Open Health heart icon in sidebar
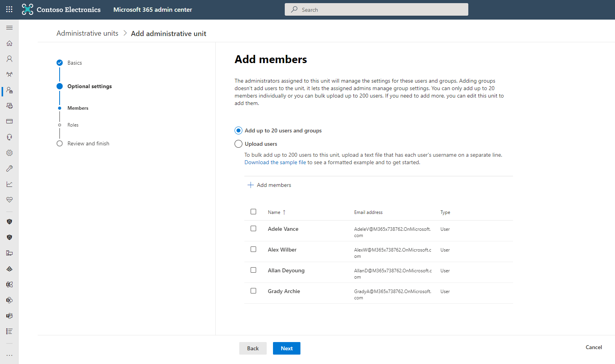The image size is (615, 364). pyautogui.click(x=9, y=200)
